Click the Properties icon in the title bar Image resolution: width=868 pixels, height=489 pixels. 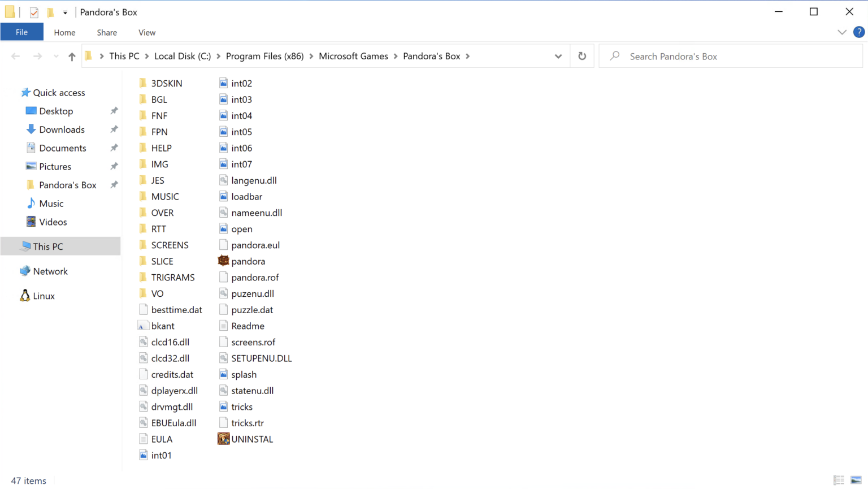(34, 12)
